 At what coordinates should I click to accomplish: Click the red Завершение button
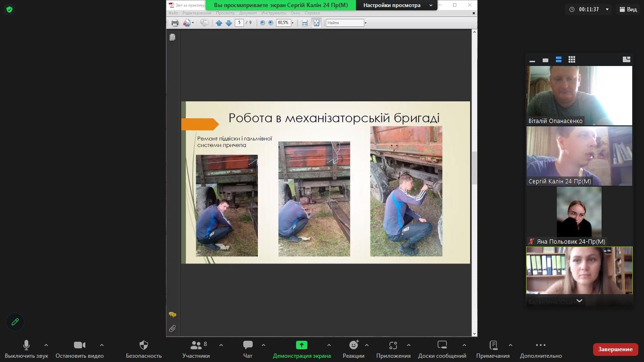(x=615, y=349)
